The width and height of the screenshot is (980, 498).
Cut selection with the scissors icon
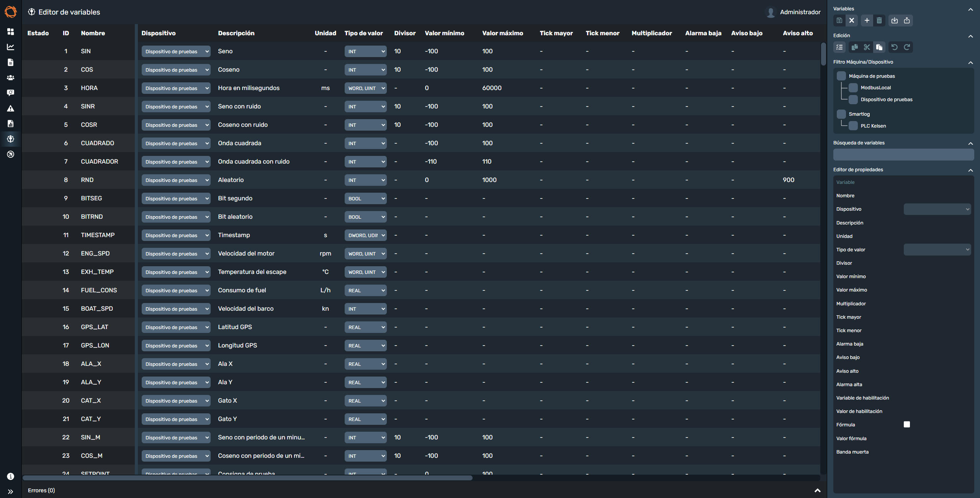pyautogui.click(x=867, y=47)
